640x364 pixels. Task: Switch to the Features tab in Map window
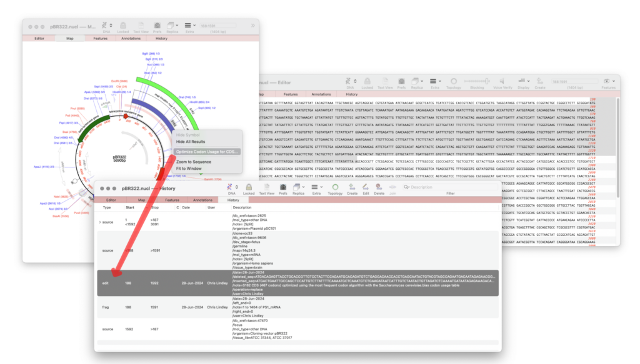(x=100, y=38)
